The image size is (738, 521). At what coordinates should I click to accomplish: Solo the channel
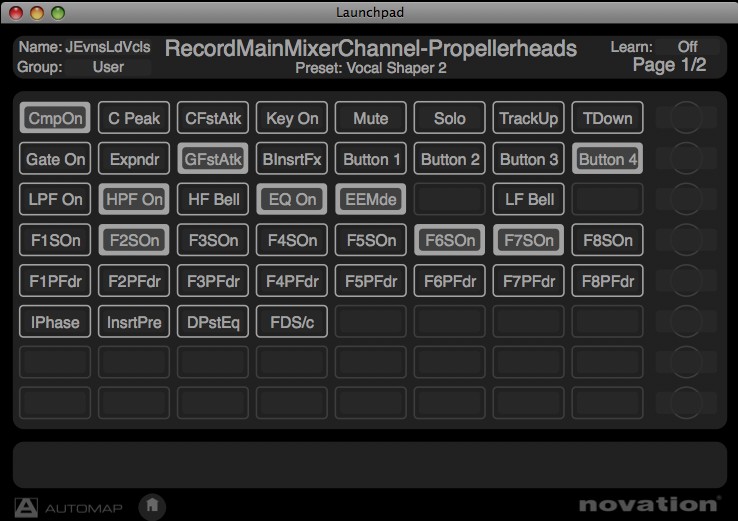click(450, 118)
